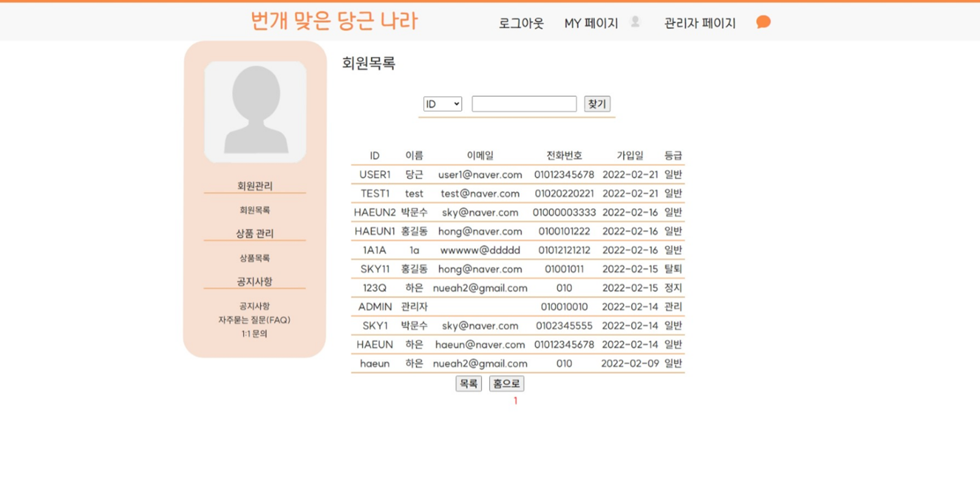980x483 pixels.
Task: Click the TEST1 ID cell
Action: [x=375, y=193]
